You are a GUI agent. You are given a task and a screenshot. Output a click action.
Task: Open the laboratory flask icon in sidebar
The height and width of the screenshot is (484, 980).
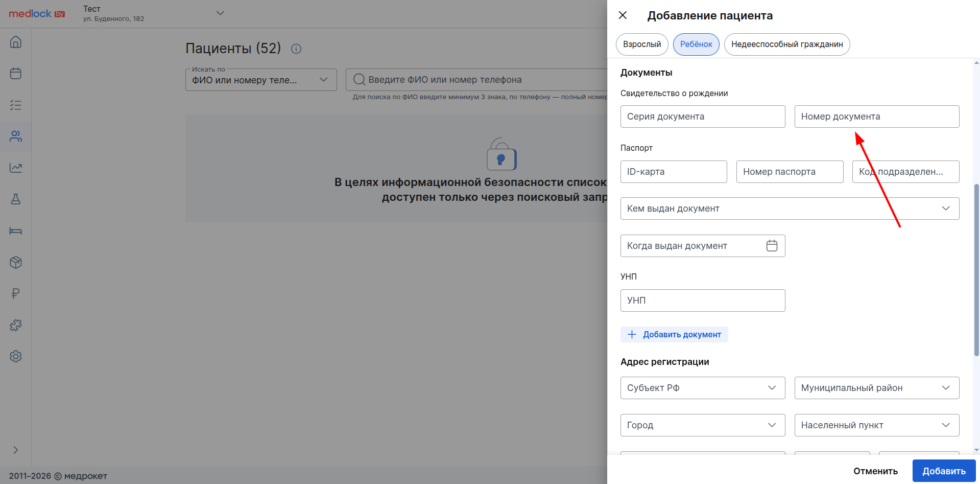(16, 199)
